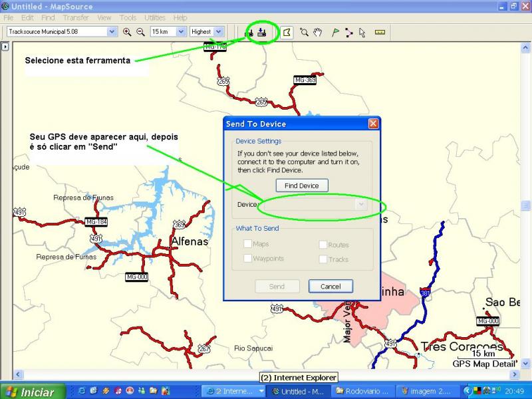
Task: Click the taskbar clock showing 20:49
Action: [x=514, y=391]
